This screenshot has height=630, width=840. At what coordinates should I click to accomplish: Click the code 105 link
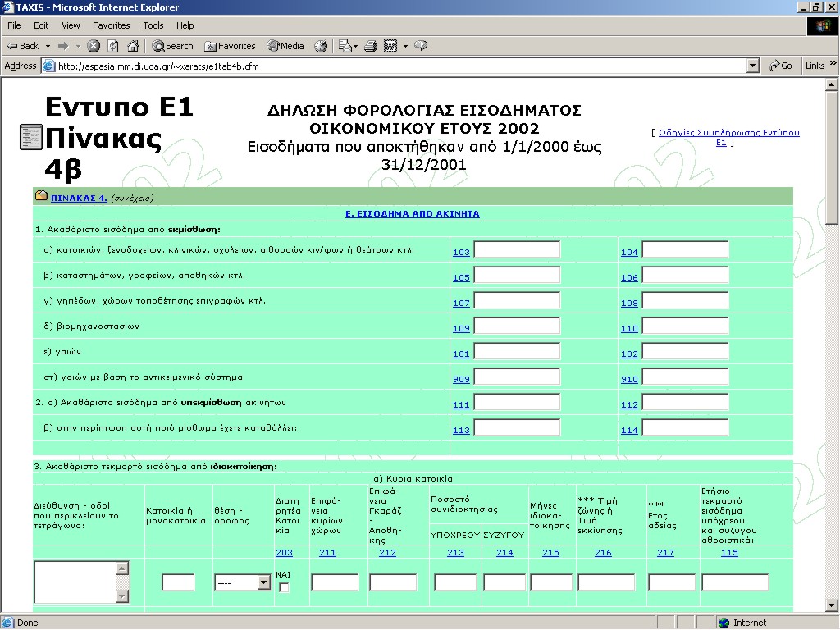461,277
